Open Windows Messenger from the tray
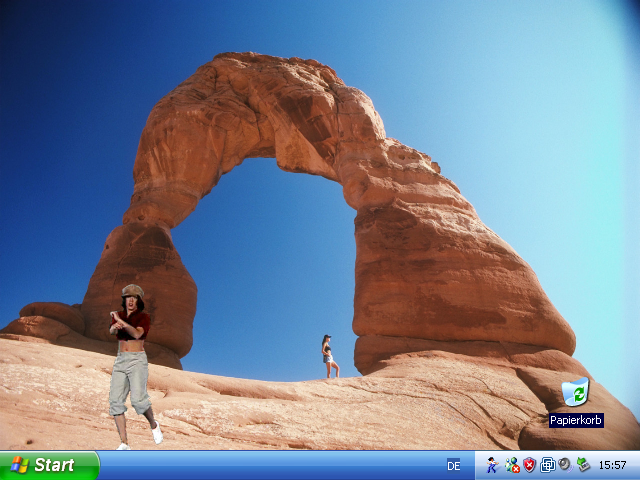Image resolution: width=640 pixels, height=480 pixels. click(x=512, y=465)
